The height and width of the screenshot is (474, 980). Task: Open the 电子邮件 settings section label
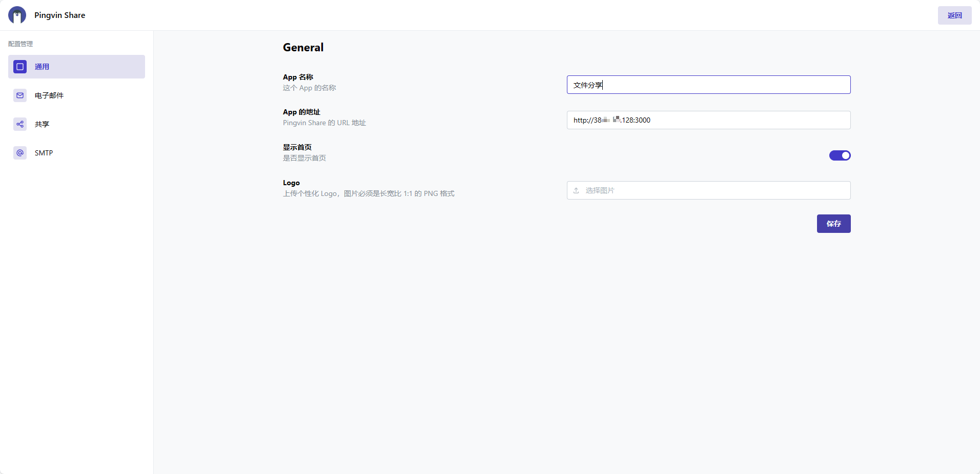49,95
